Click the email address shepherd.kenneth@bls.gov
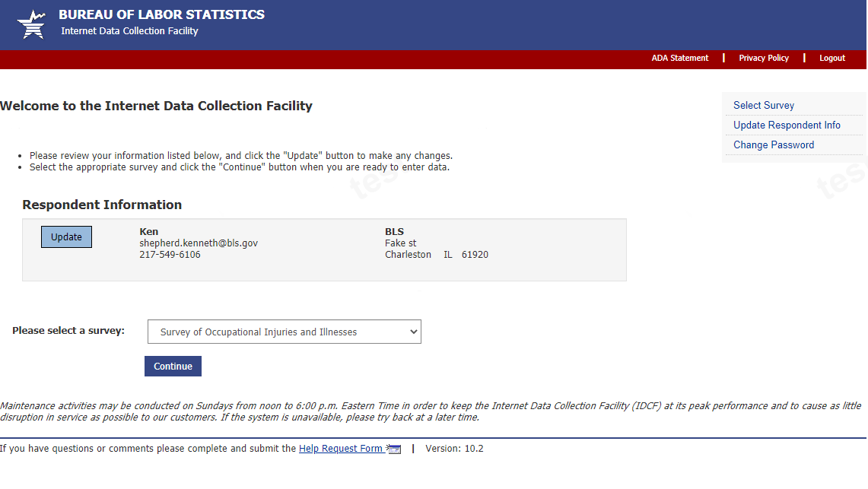The width and height of the screenshot is (868, 489). [x=199, y=243]
